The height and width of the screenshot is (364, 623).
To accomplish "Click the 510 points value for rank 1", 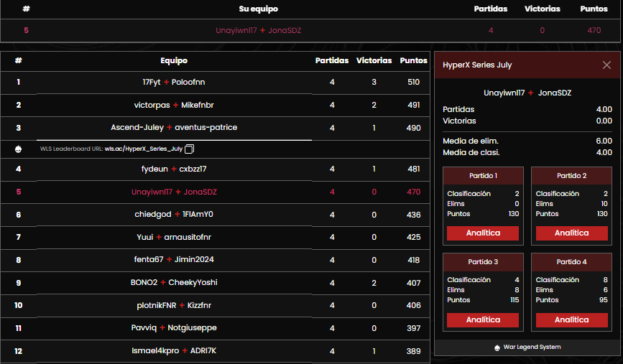I will pos(413,82).
